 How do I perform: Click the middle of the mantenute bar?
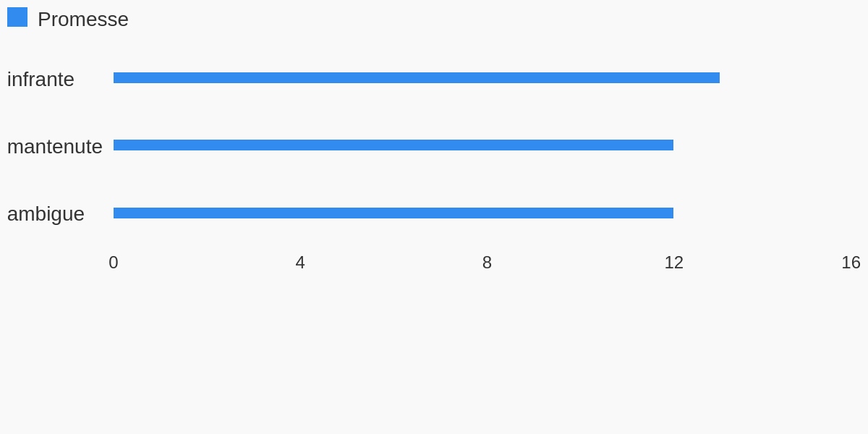[x=393, y=145]
